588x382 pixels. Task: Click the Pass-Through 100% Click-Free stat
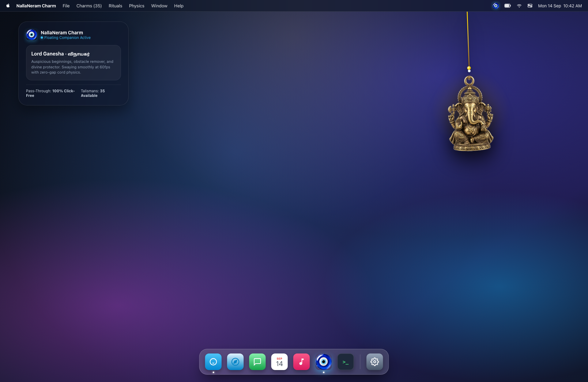pyautogui.click(x=51, y=93)
